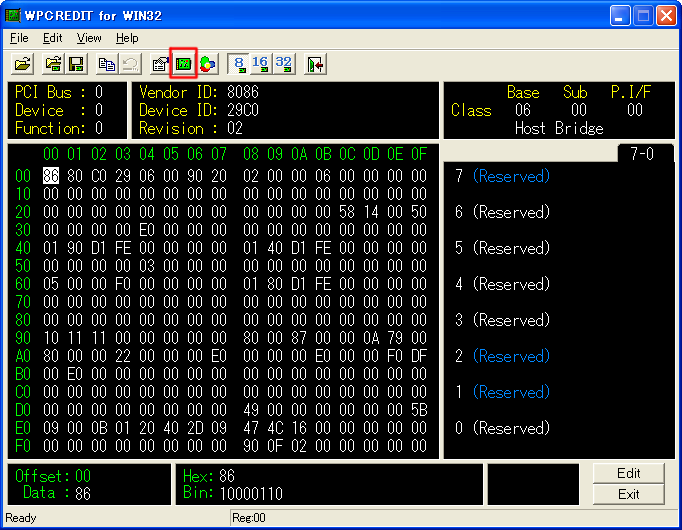Click the green PCI device icon highlighted in red
The width and height of the screenshot is (682, 530).
click(x=184, y=64)
